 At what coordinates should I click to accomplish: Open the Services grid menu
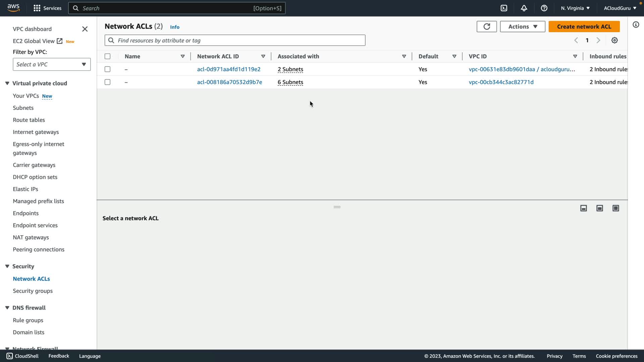point(37,8)
